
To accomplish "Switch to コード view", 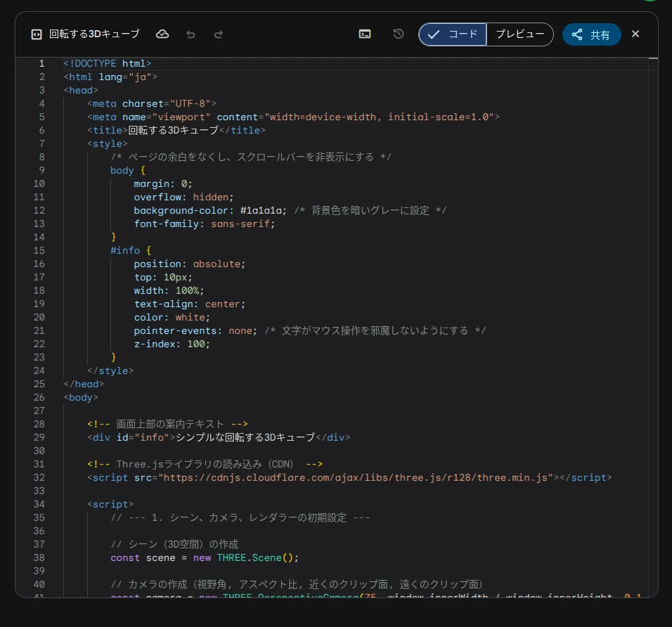I will click(x=453, y=34).
